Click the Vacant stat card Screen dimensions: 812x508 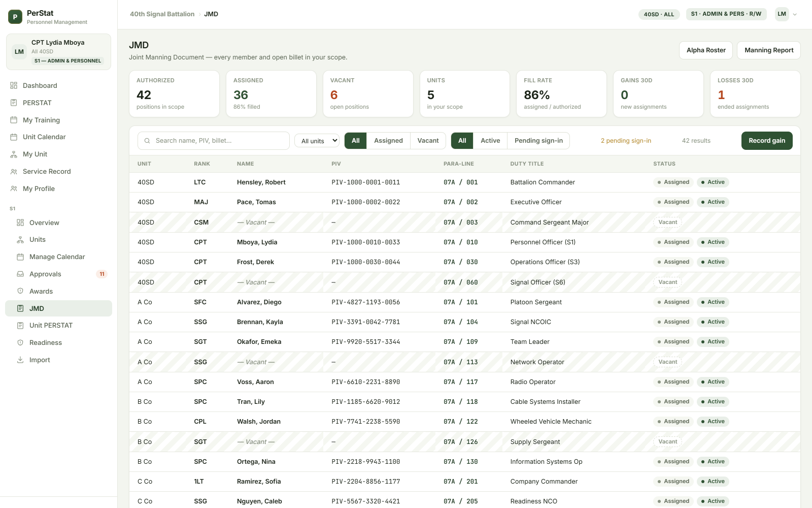(368, 94)
